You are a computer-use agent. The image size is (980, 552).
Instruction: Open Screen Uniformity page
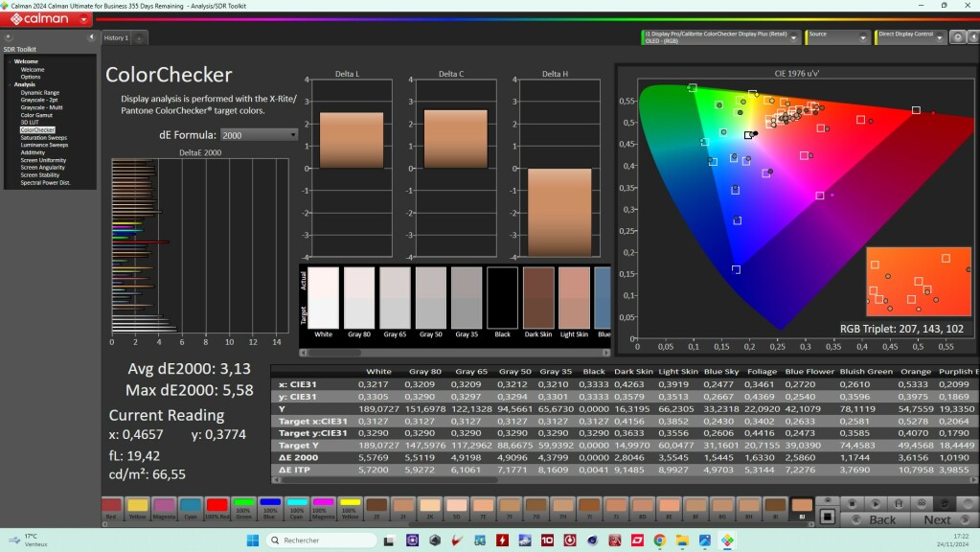point(43,160)
